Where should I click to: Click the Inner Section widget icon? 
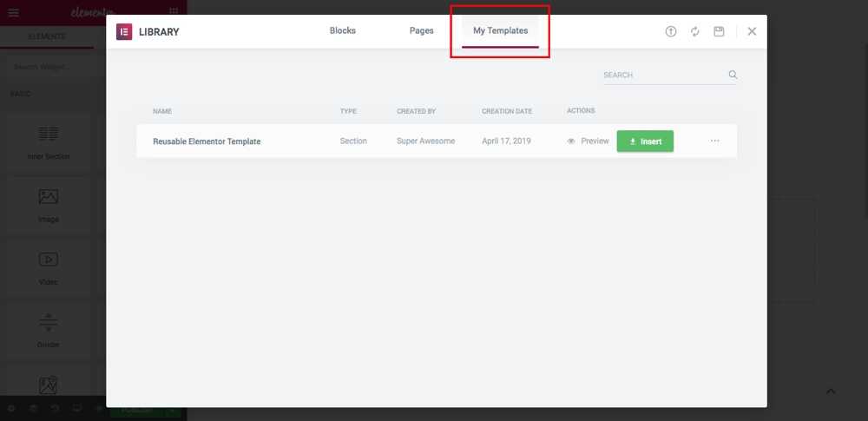tap(49, 134)
